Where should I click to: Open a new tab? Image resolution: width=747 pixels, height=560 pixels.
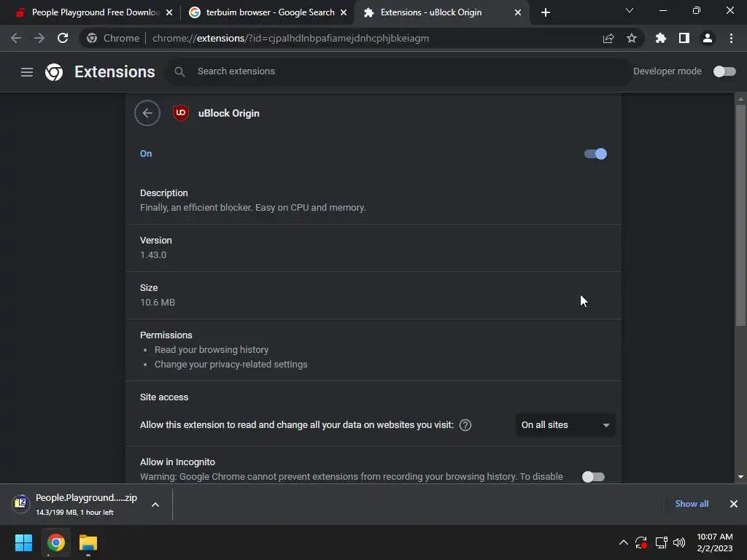coord(546,12)
